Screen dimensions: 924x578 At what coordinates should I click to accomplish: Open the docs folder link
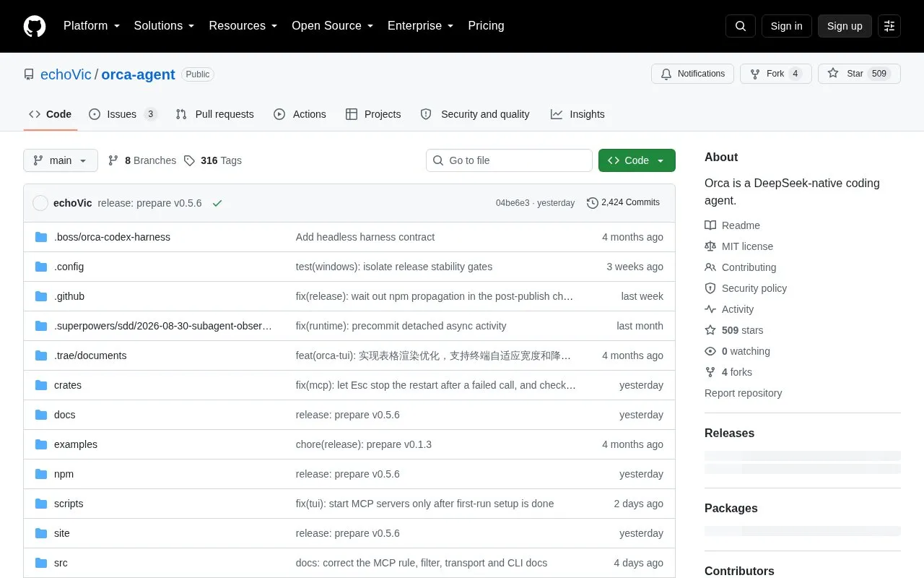pyautogui.click(x=65, y=415)
